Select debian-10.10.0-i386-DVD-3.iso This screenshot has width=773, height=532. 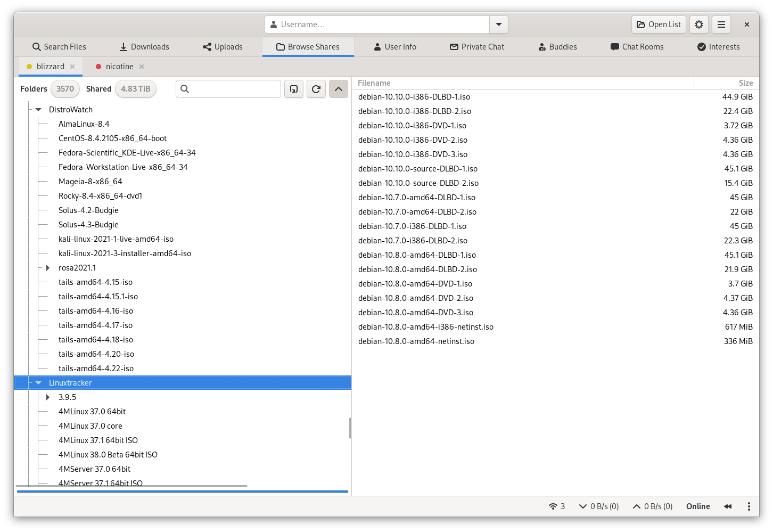(x=413, y=154)
